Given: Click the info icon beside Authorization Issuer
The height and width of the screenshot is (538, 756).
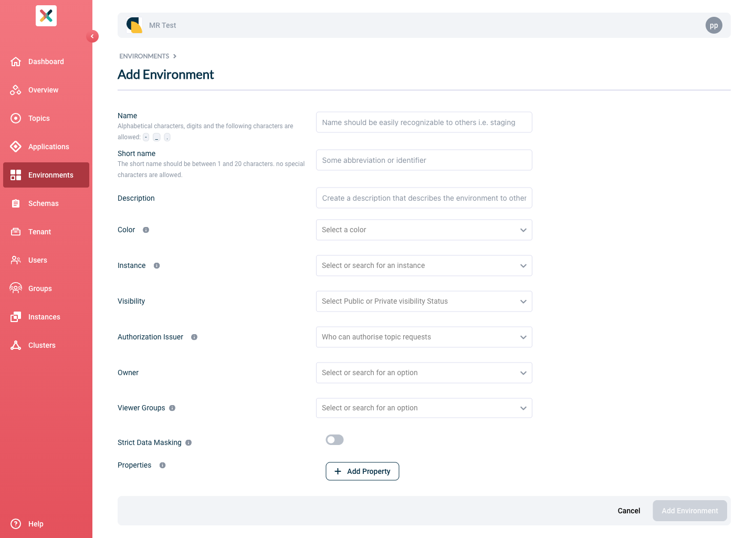Looking at the screenshot, I should [x=194, y=337].
